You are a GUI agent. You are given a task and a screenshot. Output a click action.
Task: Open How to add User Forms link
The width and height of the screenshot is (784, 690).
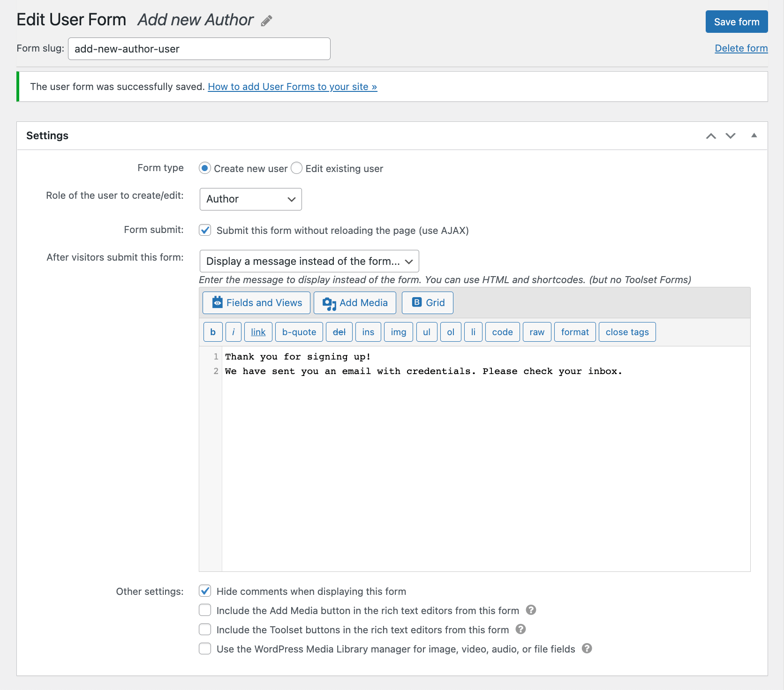click(x=293, y=87)
